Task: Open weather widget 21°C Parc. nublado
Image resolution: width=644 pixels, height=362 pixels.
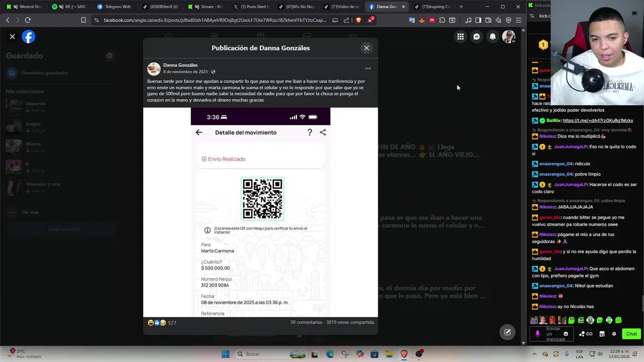Action: (x=24, y=354)
